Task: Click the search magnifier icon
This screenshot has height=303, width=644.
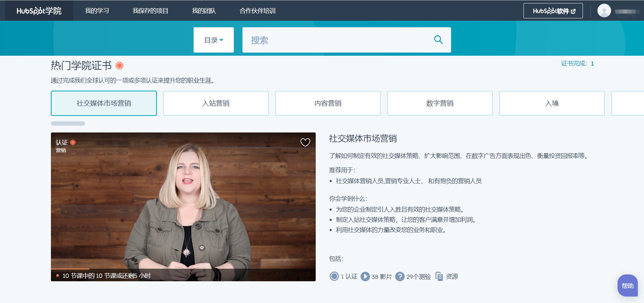Action: 438,40
